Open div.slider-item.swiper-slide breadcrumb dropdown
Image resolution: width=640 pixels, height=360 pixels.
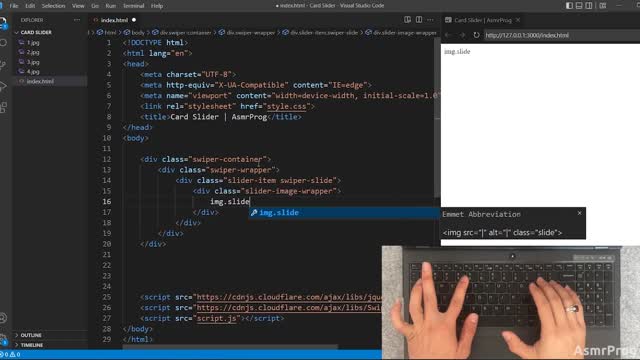(320, 33)
